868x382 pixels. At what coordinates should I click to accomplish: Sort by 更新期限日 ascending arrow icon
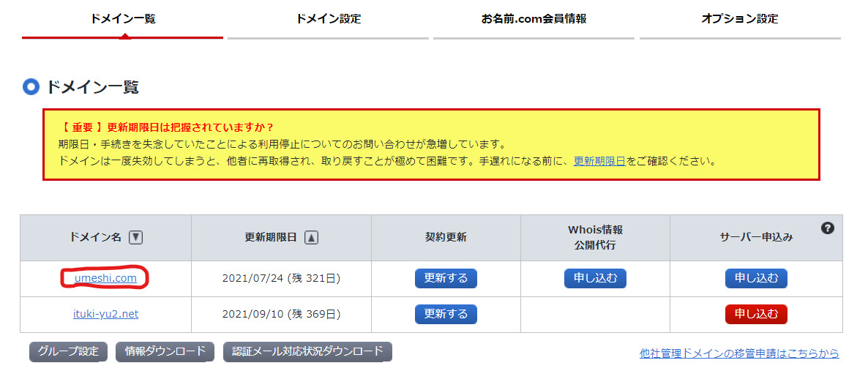coord(312,238)
